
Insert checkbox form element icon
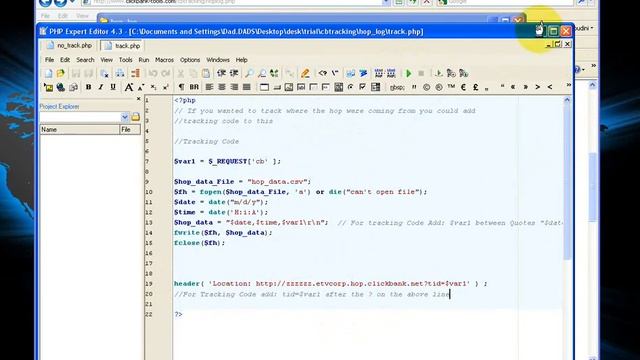pos(362,87)
